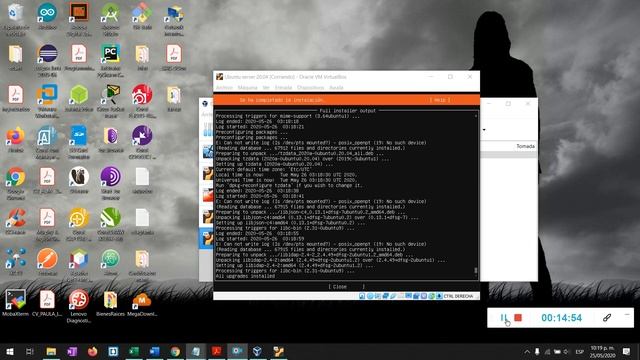Open the Adobe Illustrator desktop shortcut
Screen dimensions: 640x360
point(79,18)
